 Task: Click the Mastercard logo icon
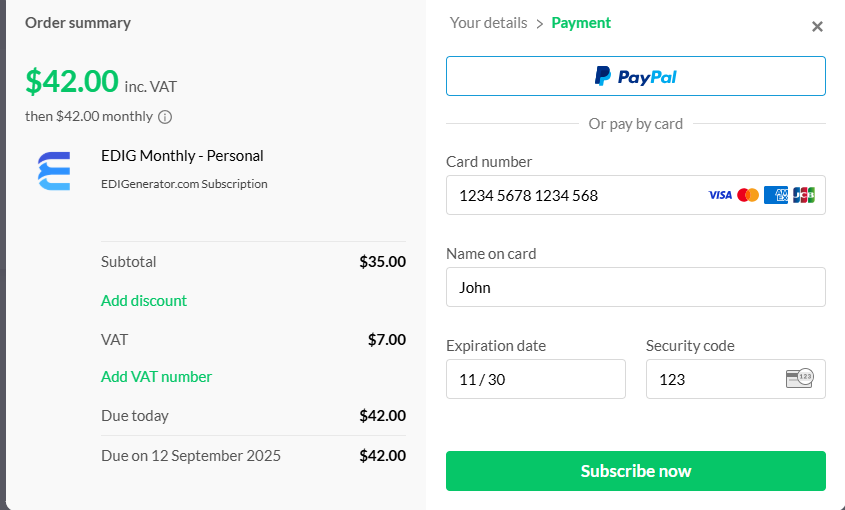tap(748, 195)
